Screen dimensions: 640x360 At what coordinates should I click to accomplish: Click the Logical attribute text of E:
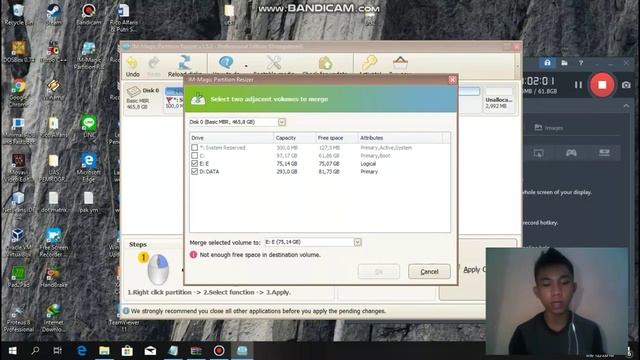368,164
